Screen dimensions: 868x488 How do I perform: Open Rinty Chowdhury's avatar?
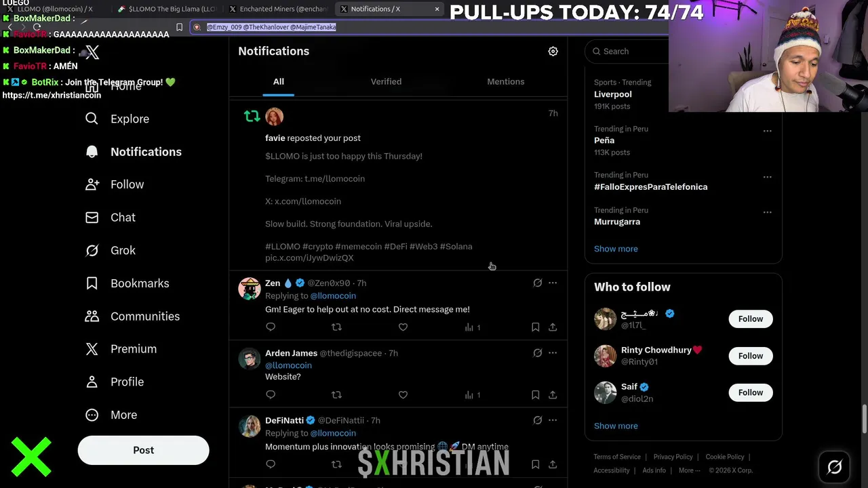pos(605,356)
